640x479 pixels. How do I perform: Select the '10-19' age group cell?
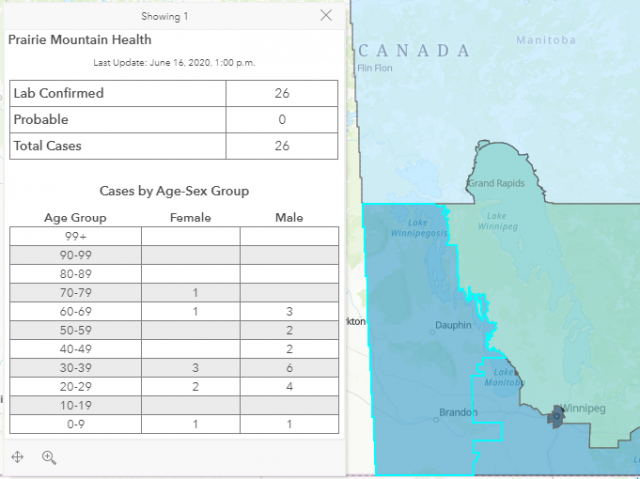pyautogui.click(x=76, y=405)
